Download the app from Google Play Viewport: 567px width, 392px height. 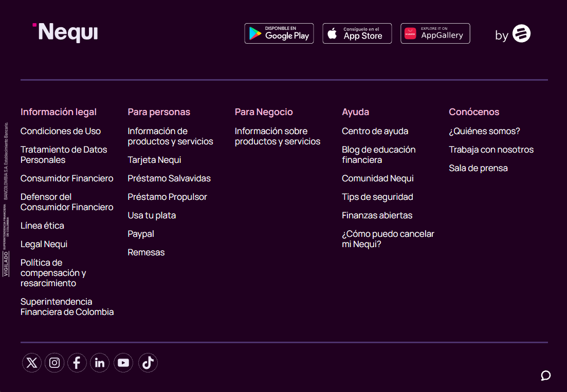tap(279, 33)
